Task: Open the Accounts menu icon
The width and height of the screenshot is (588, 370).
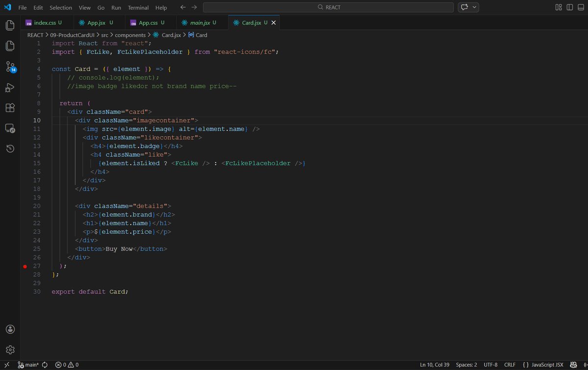Action: [10, 329]
